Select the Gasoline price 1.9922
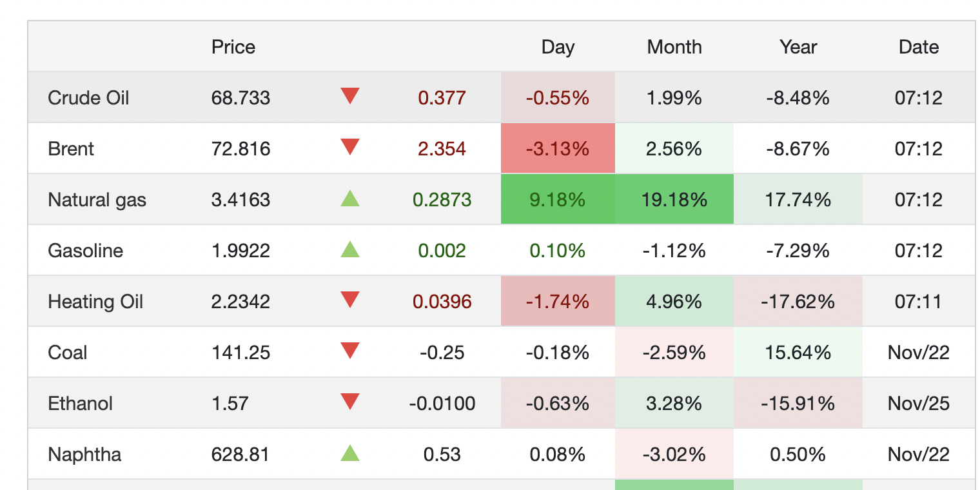Image resolution: width=980 pixels, height=490 pixels. (240, 251)
